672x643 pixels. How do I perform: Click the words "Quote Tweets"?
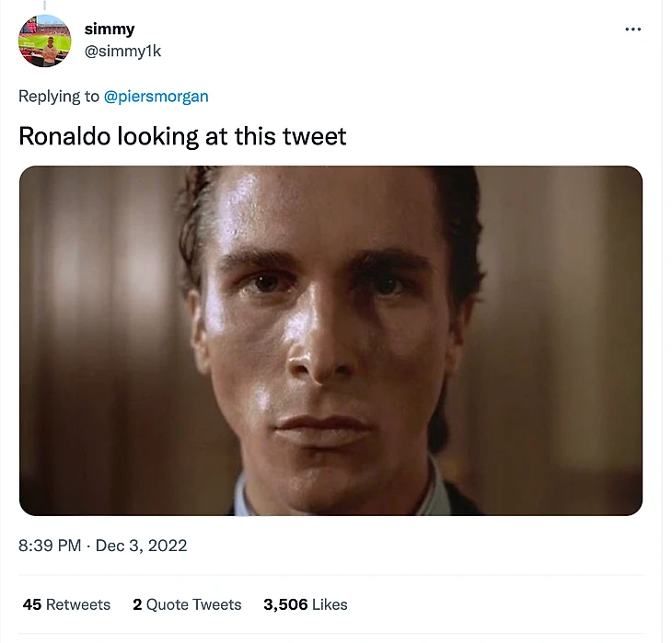point(194,604)
